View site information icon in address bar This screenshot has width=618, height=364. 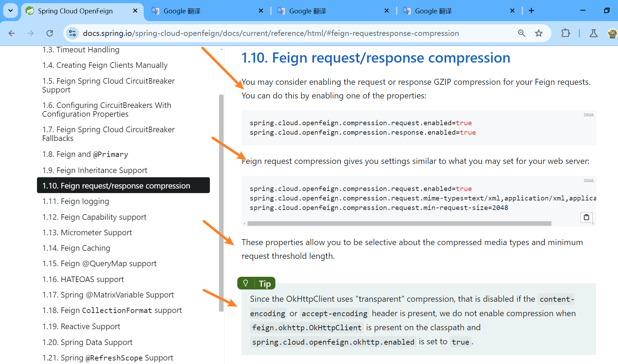click(72, 33)
